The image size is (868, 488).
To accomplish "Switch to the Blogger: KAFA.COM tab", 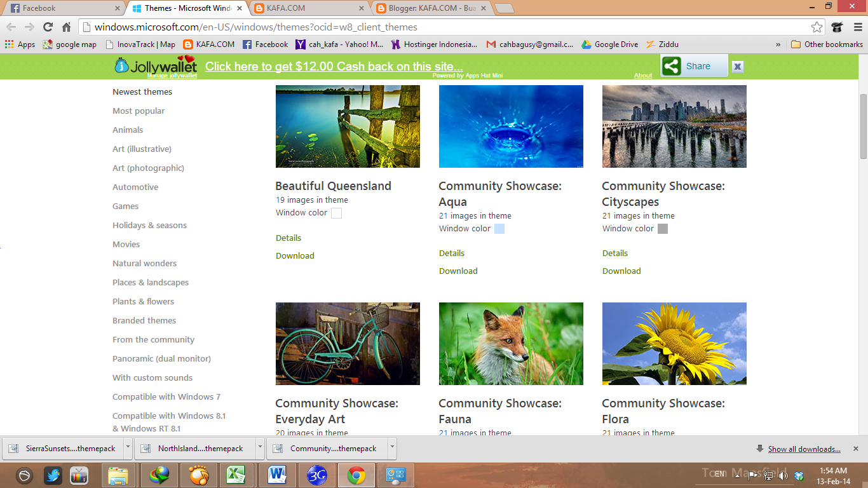I will click(432, 8).
